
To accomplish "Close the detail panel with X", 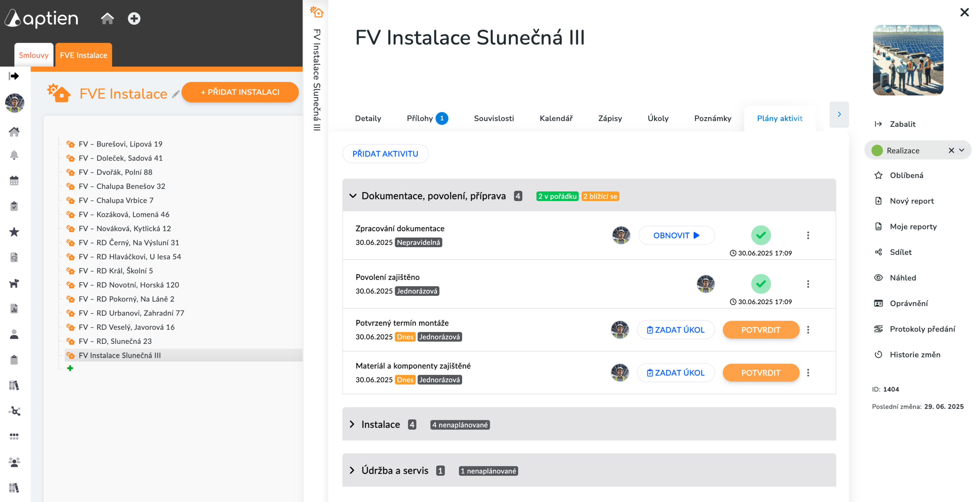I will (x=964, y=12).
